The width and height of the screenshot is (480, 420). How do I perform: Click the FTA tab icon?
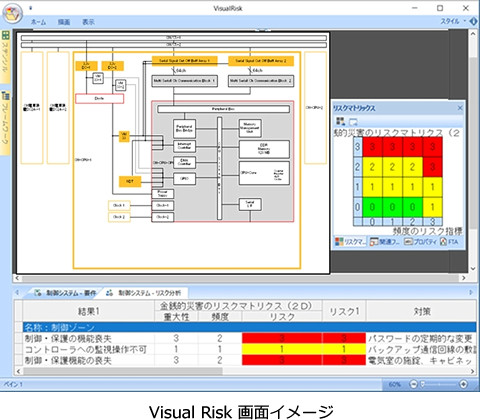coord(443,242)
